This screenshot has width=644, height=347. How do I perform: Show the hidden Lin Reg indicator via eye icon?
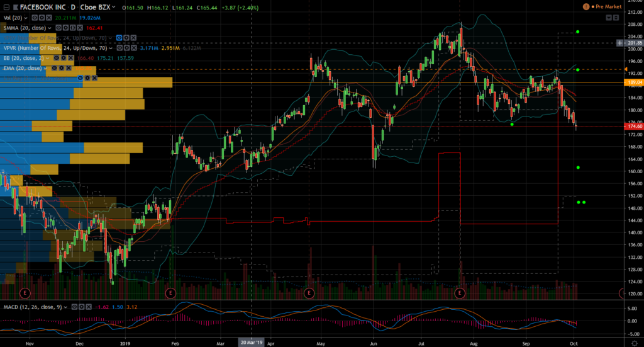coord(80,77)
